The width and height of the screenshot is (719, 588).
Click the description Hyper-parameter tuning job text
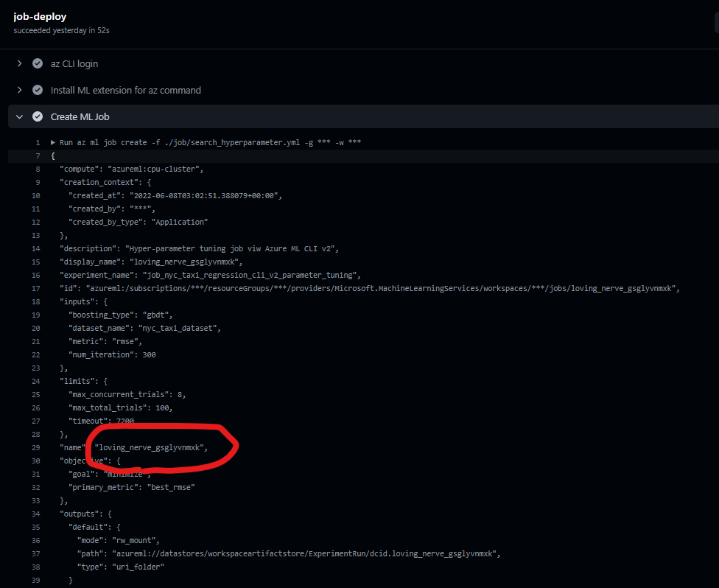231,249
